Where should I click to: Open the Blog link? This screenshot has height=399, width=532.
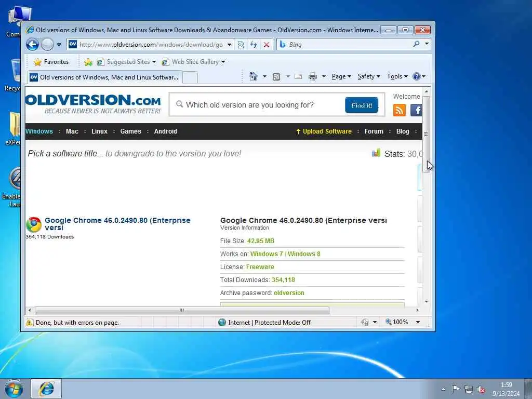403,131
